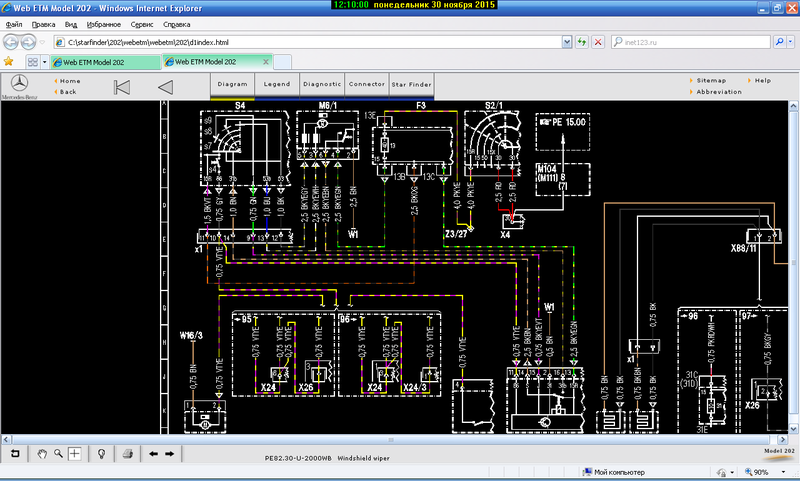Click the reset view icon in bottom toolbar
Screen dimensions: 800x481
point(15,453)
